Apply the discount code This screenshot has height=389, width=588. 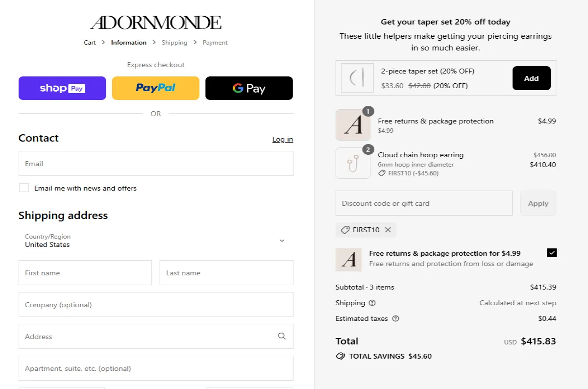538,203
